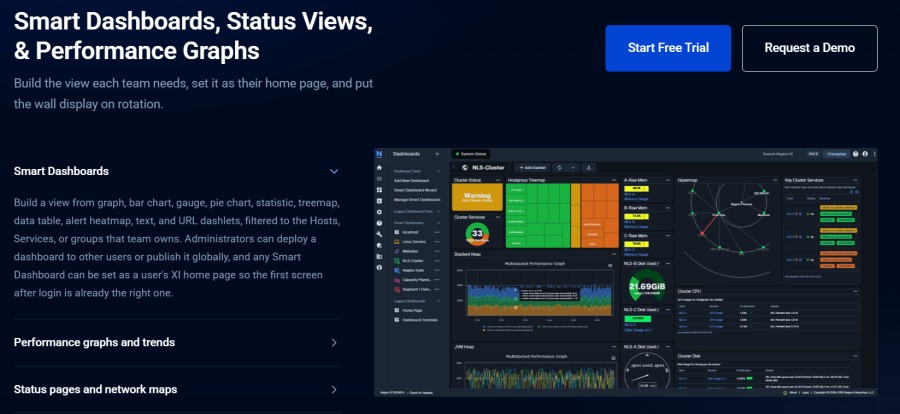Select the System Status tab in preview
The height and width of the screenshot is (414, 900).
click(x=471, y=154)
